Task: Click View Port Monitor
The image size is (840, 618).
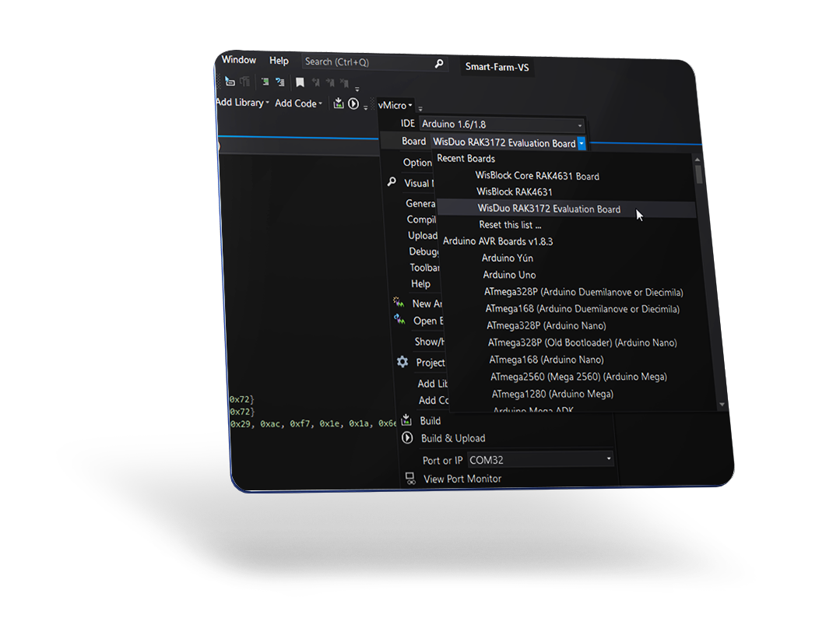Action: pos(463,479)
